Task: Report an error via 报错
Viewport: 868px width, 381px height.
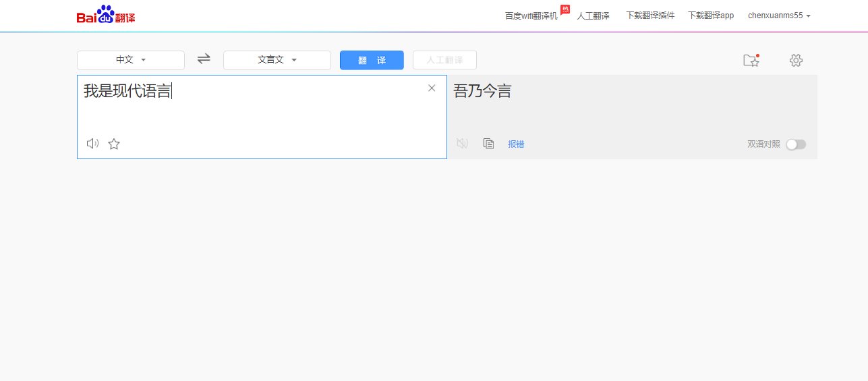Action: [x=516, y=144]
